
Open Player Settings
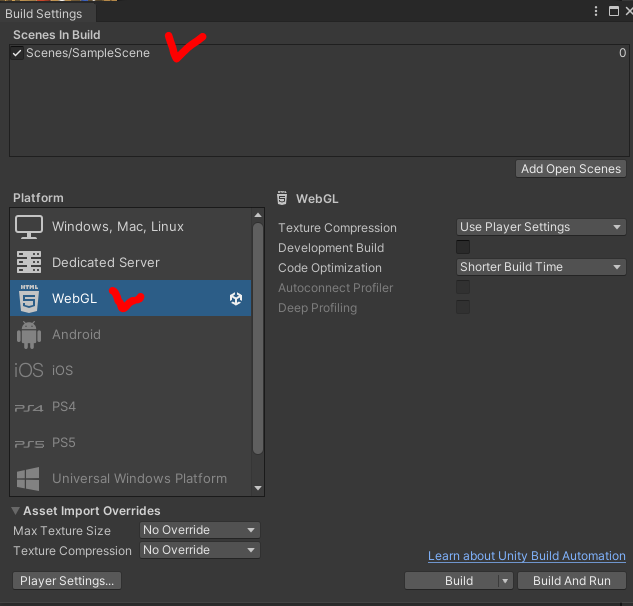(67, 581)
